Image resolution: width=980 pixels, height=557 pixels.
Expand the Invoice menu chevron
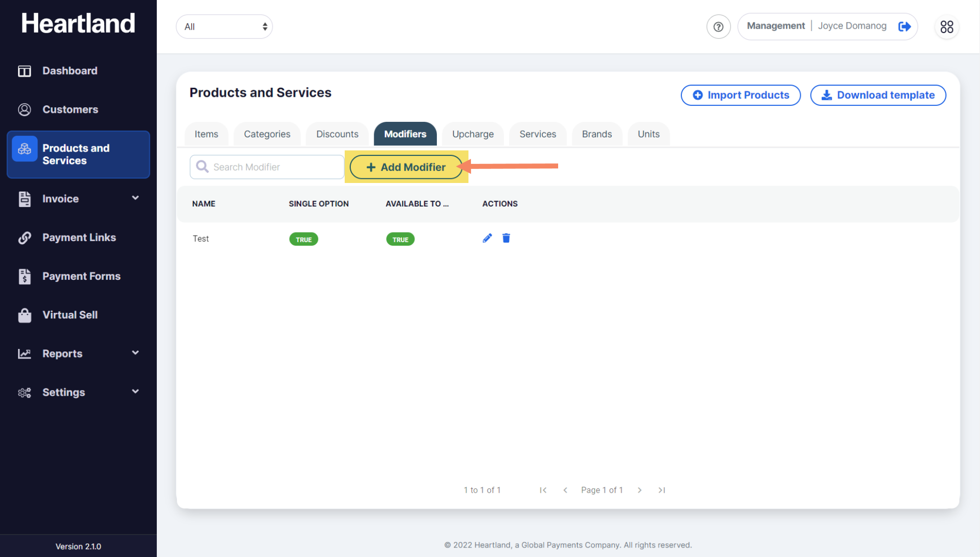(135, 198)
